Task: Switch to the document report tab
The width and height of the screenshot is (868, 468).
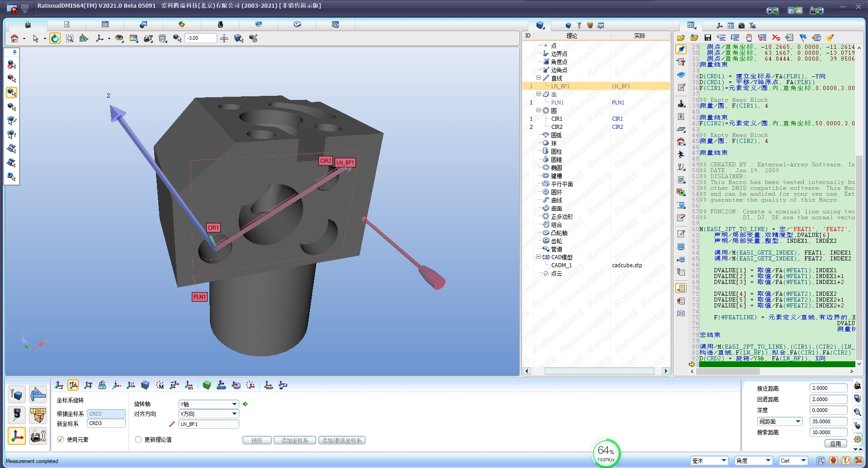Action: (66, 24)
